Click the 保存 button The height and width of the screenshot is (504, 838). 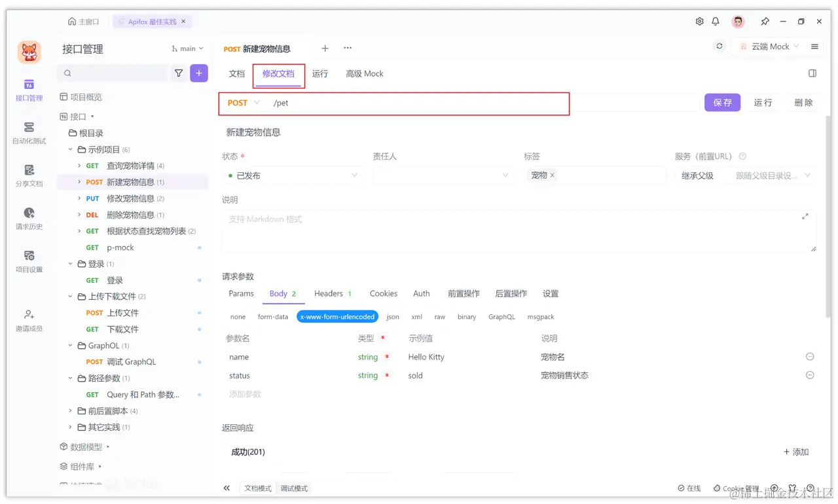pyautogui.click(x=722, y=103)
